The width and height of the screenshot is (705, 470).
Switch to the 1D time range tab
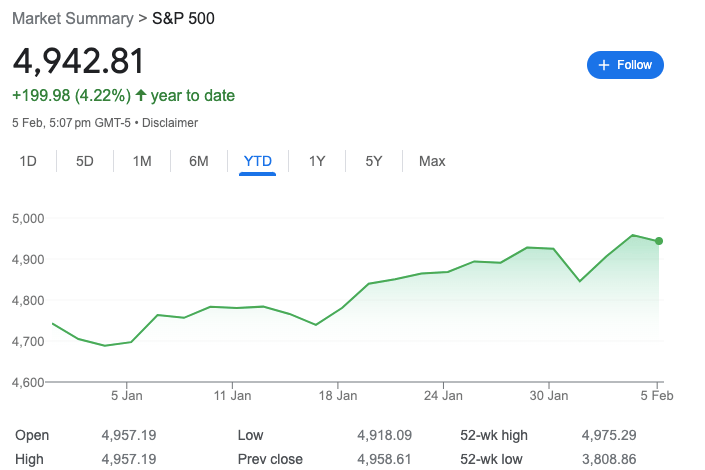point(29,161)
